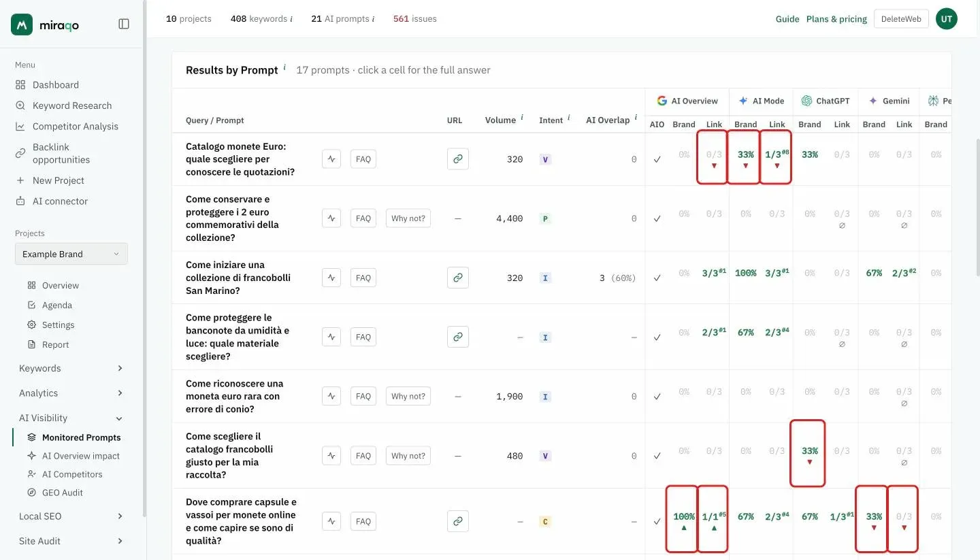Click Why not? for 2 euro commemorativi row

[408, 218]
